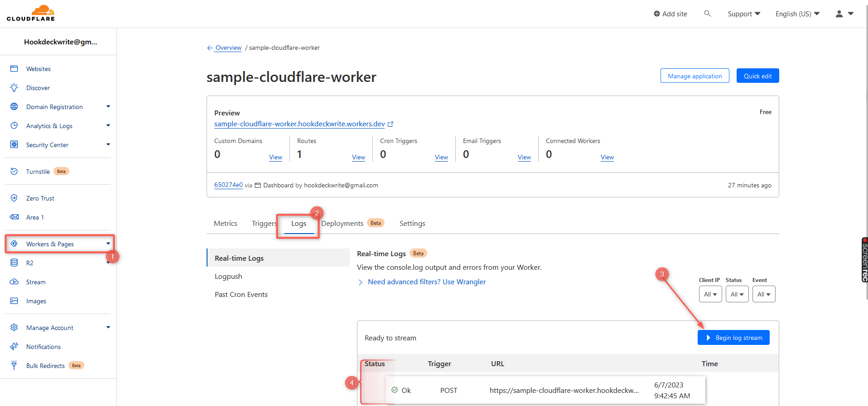Screen dimensions: 868x406
Task: Click the Cloudflare logo
Action: (31, 13)
